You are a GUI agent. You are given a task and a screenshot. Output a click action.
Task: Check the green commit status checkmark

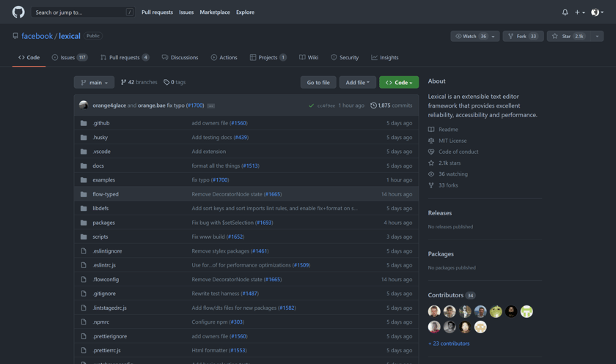tap(311, 105)
